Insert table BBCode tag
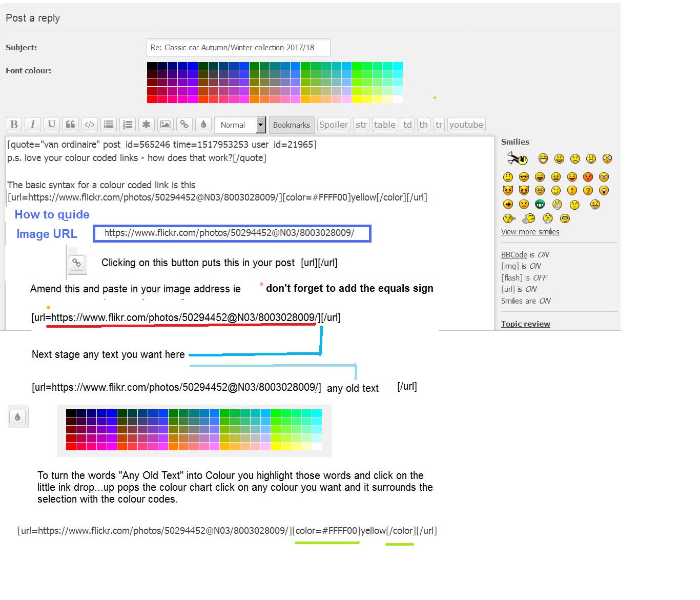Screen dimensions: 700x600 385,125
